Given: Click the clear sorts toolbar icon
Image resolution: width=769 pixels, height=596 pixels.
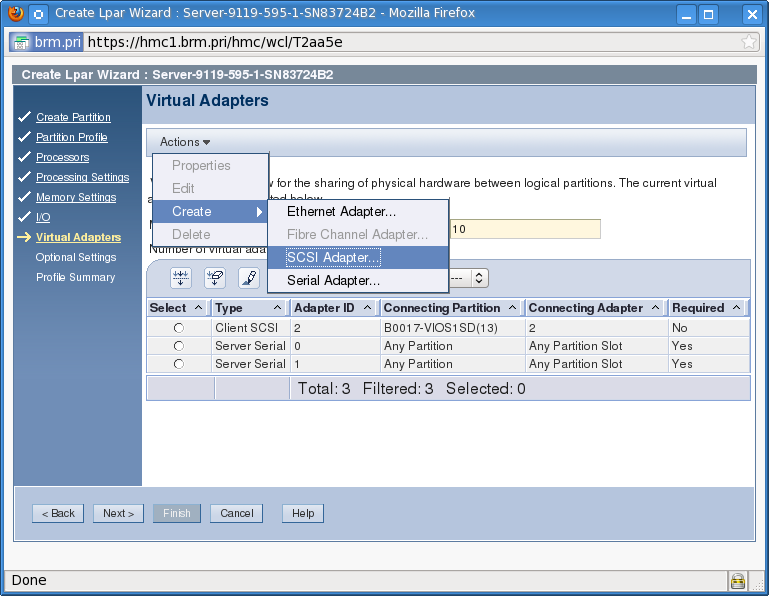Looking at the screenshot, I should (x=215, y=278).
